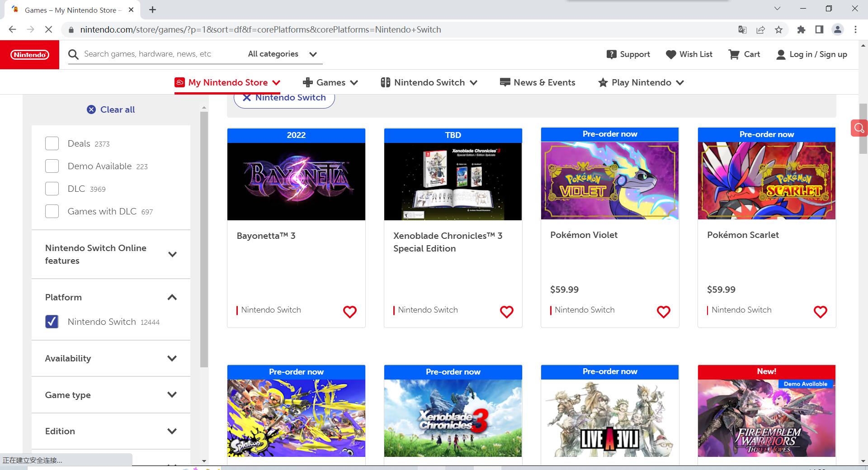Click the Nintendo logo home icon
The height and width of the screenshot is (470, 868).
pyautogui.click(x=30, y=55)
